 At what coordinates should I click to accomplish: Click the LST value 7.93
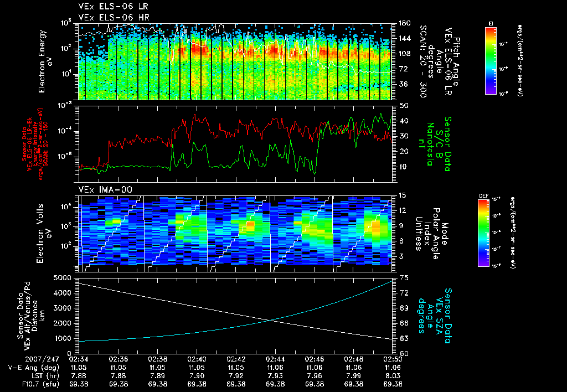tap(275, 376)
